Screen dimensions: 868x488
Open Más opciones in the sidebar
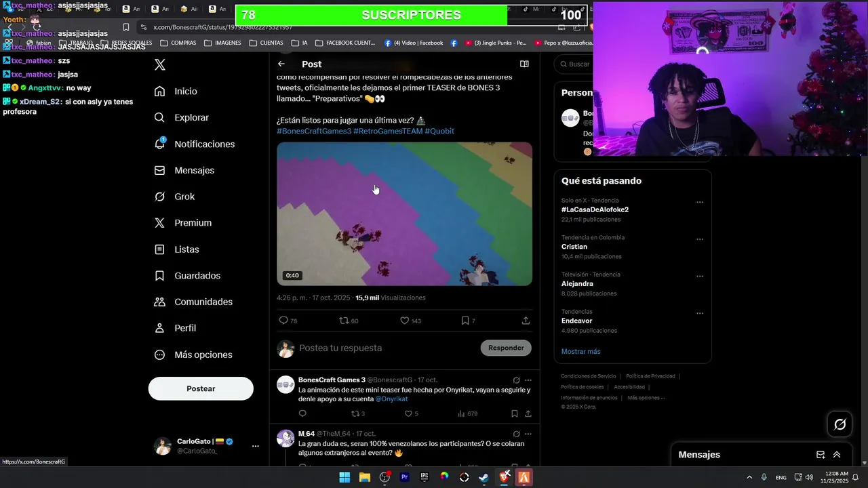[193, 354]
